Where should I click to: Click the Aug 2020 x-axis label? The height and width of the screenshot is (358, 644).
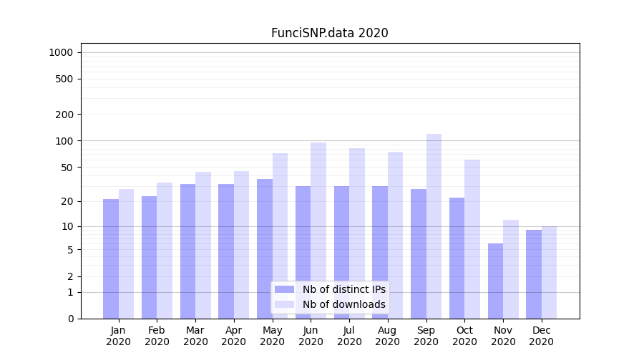(x=387, y=336)
